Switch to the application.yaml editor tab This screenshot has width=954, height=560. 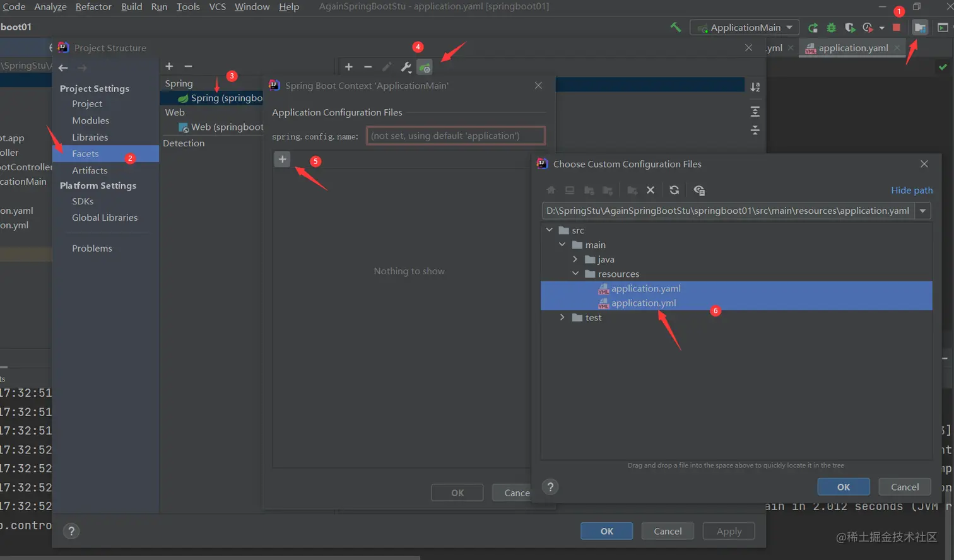click(853, 48)
